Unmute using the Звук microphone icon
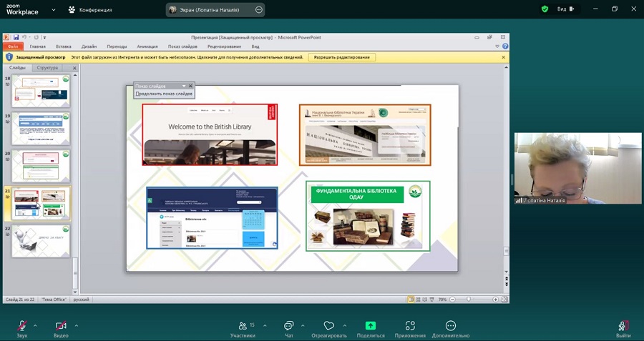 click(x=22, y=326)
